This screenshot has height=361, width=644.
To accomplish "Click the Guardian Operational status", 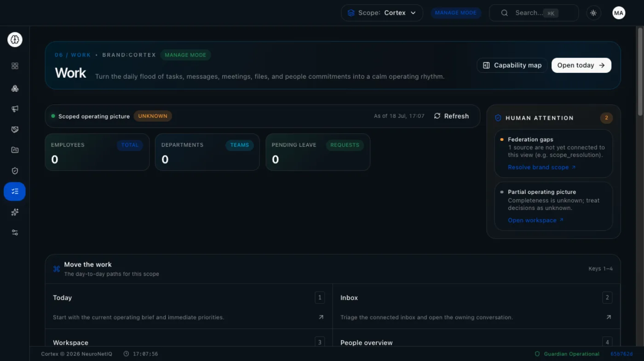I will pyautogui.click(x=567, y=354).
